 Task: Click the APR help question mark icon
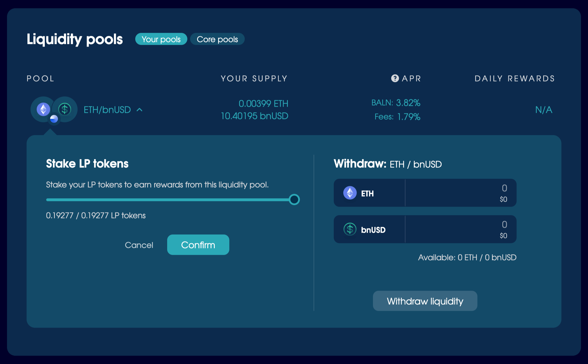point(395,78)
